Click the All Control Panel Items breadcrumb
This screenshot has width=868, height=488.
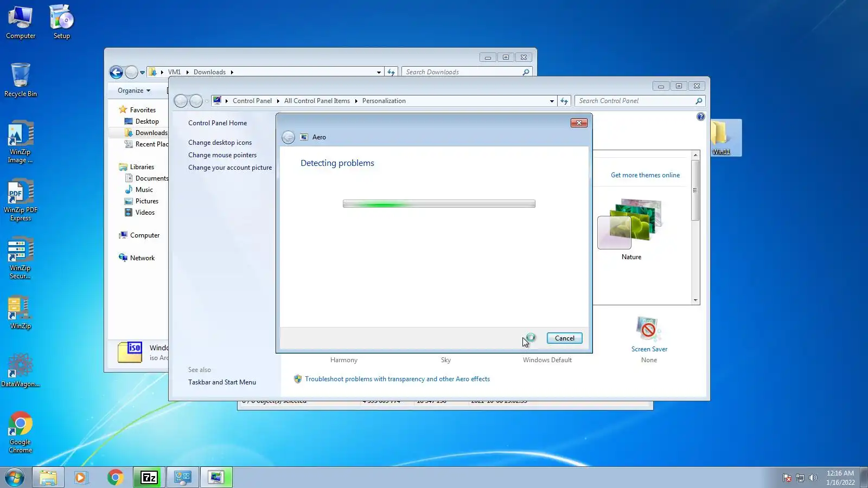coord(317,101)
